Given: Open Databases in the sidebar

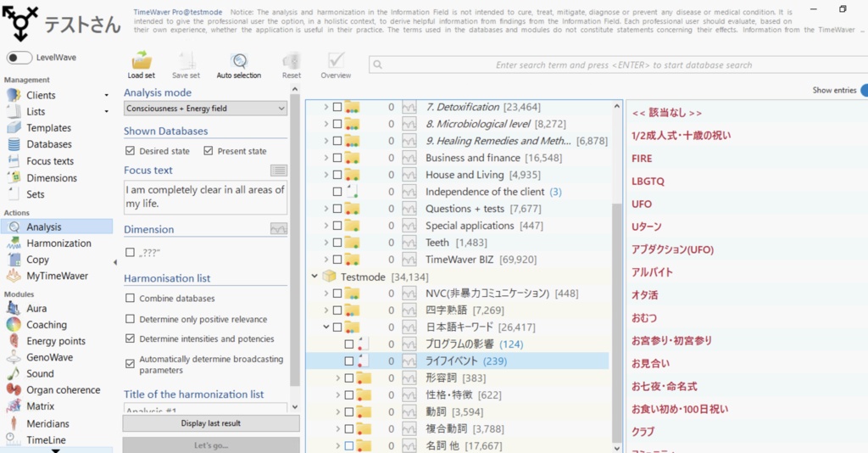Looking at the screenshot, I should click(x=49, y=144).
